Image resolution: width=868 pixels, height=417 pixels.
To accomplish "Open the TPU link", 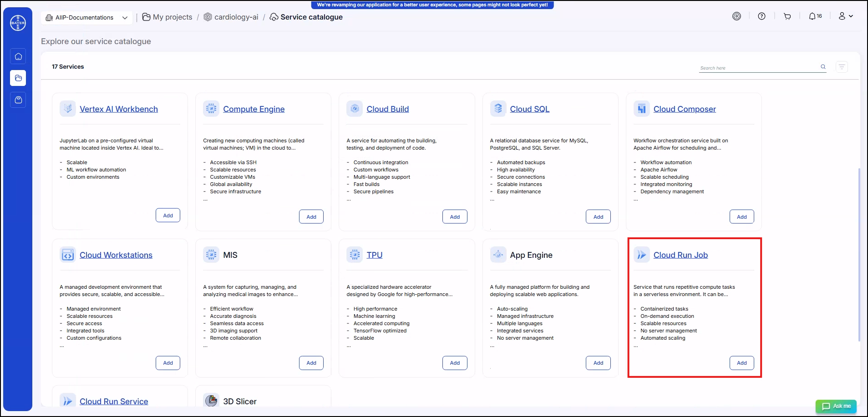I will [375, 255].
